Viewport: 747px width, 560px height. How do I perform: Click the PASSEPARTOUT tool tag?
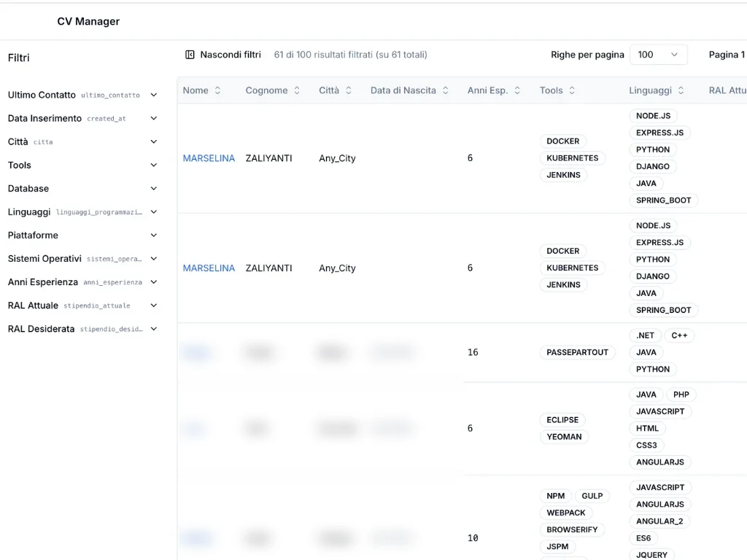click(x=578, y=352)
